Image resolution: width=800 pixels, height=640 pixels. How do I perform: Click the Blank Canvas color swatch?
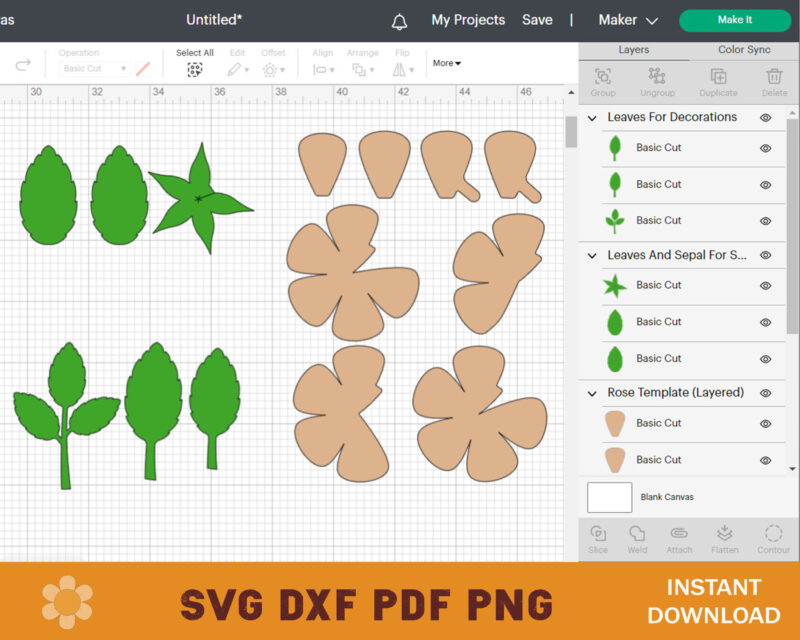[609, 496]
